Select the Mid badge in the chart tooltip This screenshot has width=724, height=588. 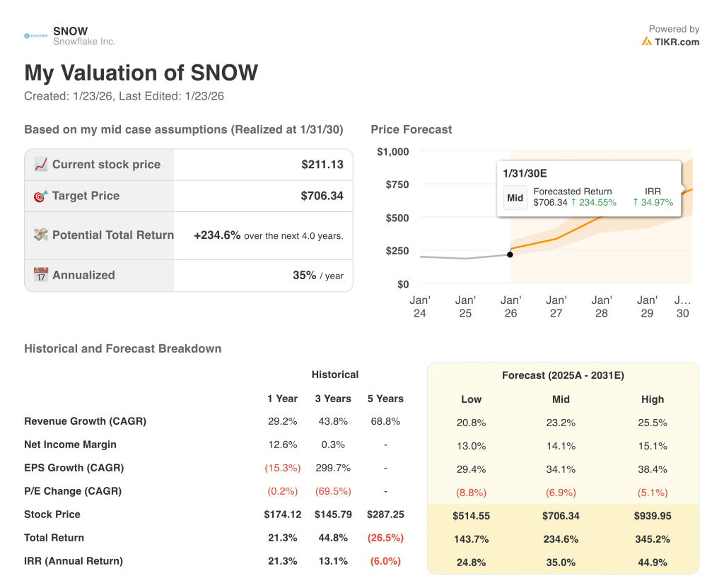pyautogui.click(x=515, y=198)
